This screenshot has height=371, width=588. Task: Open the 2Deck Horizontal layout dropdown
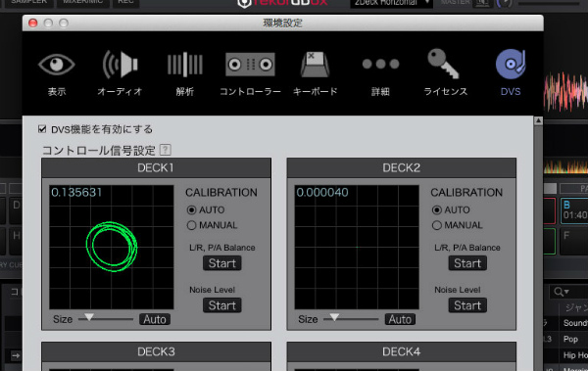coord(391,3)
